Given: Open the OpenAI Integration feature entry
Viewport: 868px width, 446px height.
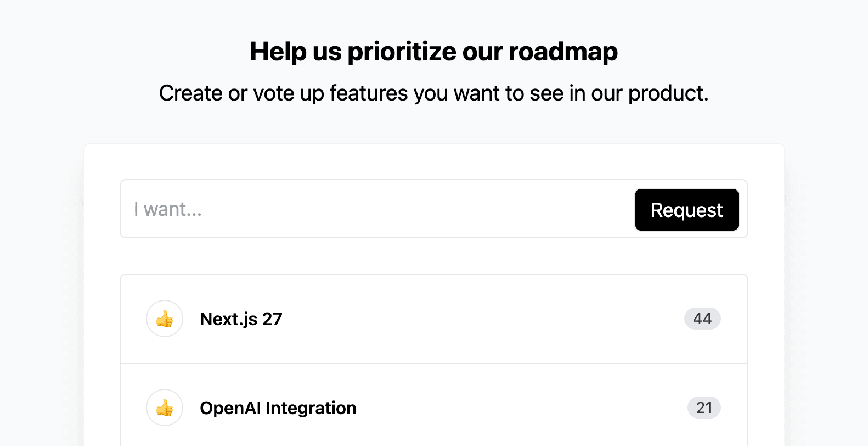Looking at the screenshot, I should click(x=278, y=408).
